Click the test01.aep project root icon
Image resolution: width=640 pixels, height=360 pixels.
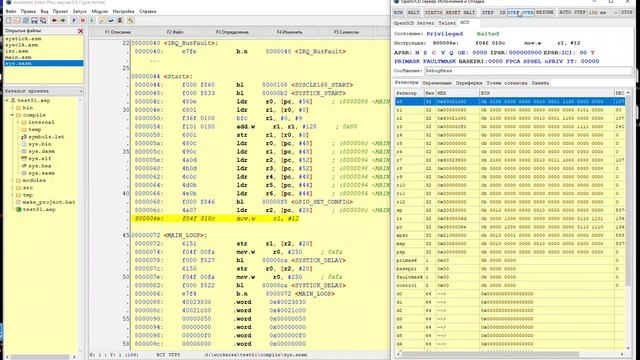point(13,100)
